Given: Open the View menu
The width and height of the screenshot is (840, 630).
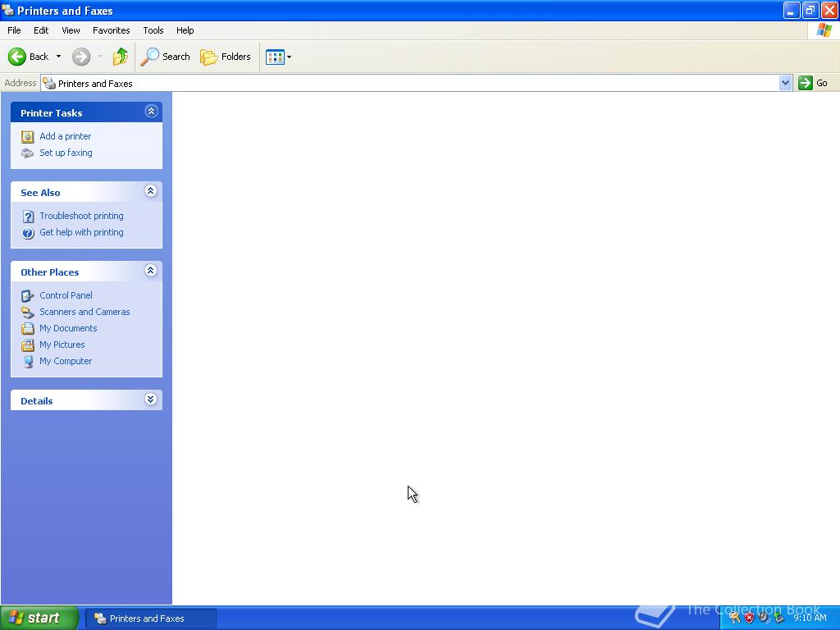Looking at the screenshot, I should pyautogui.click(x=71, y=30).
